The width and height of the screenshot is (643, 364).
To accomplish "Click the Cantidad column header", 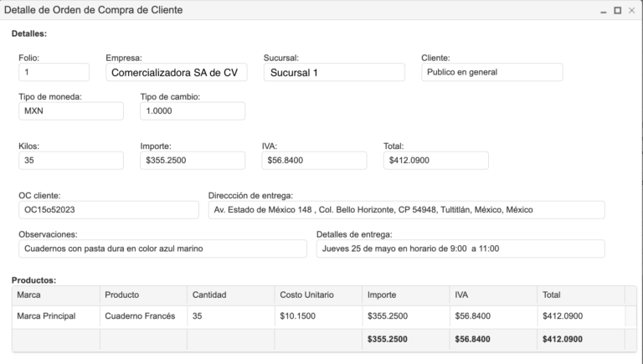I will tap(230, 295).
